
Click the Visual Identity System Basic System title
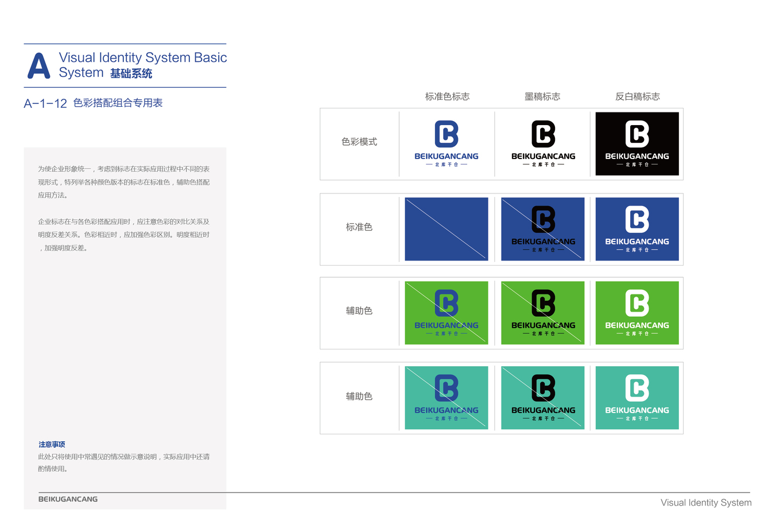142,65
